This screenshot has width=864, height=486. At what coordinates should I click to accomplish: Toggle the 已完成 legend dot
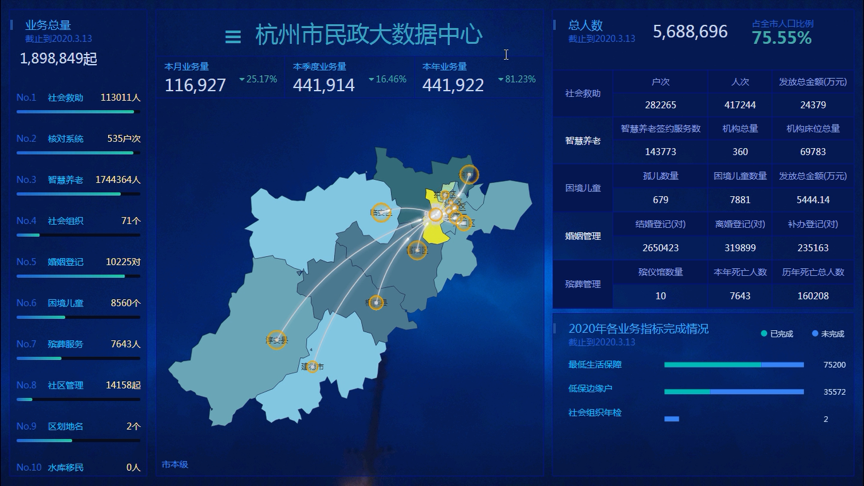(764, 333)
